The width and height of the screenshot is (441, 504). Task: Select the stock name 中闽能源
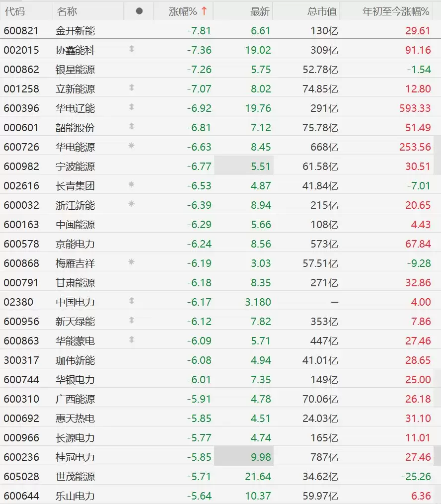75,225
